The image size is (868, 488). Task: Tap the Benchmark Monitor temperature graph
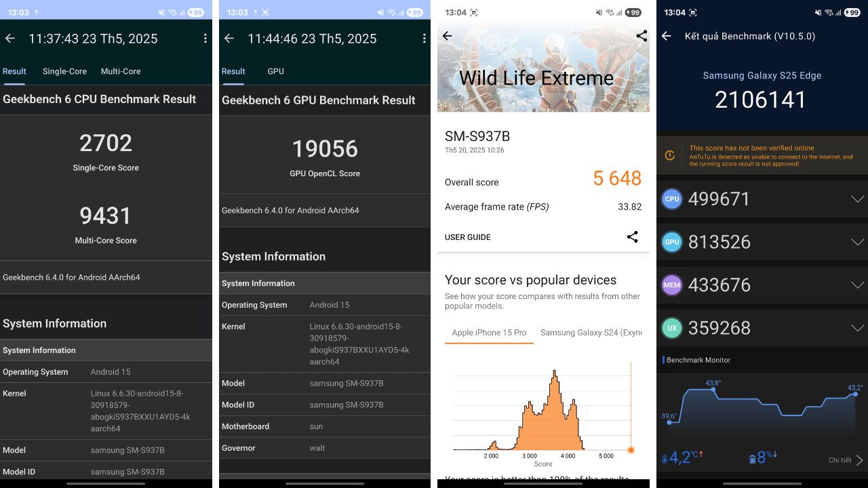[762, 409]
